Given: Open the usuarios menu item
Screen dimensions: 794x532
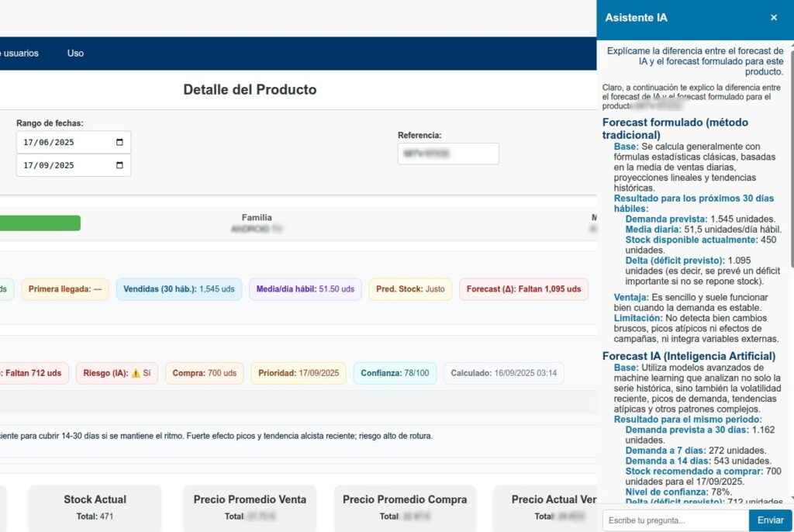Looking at the screenshot, I should click(21, 54).
